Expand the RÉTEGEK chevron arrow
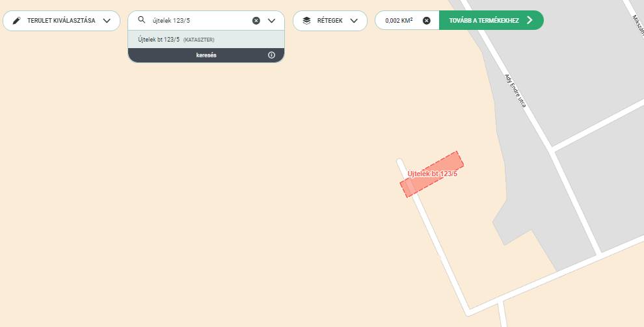The image size is (644, 327). click(354, 21)
